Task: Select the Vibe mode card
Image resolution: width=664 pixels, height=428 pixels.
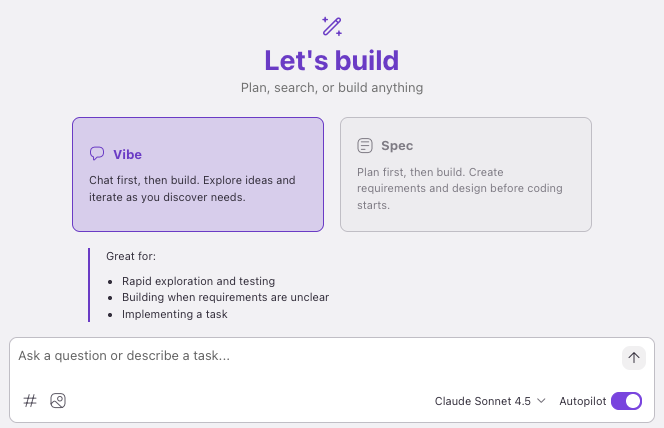Action: point(198,175)
